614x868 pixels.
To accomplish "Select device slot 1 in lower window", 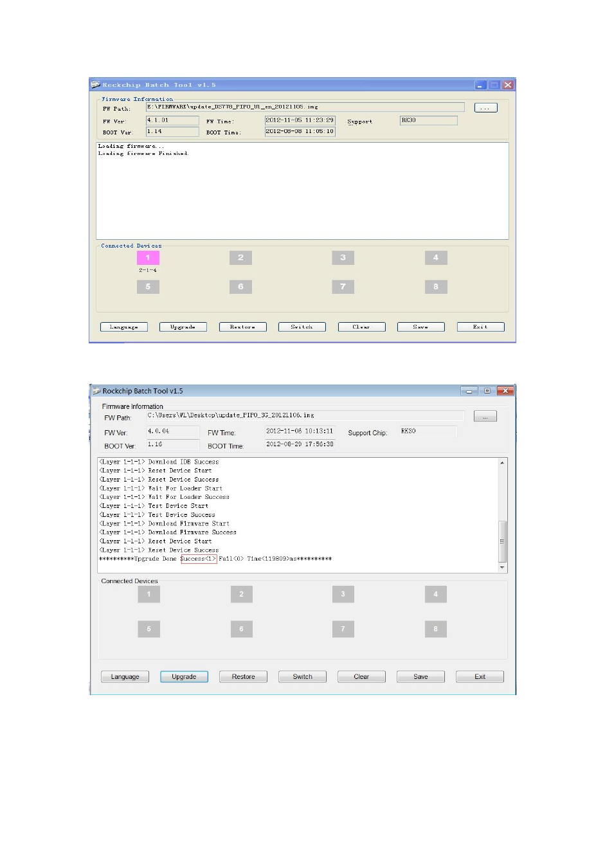I will tap(149, 594).
